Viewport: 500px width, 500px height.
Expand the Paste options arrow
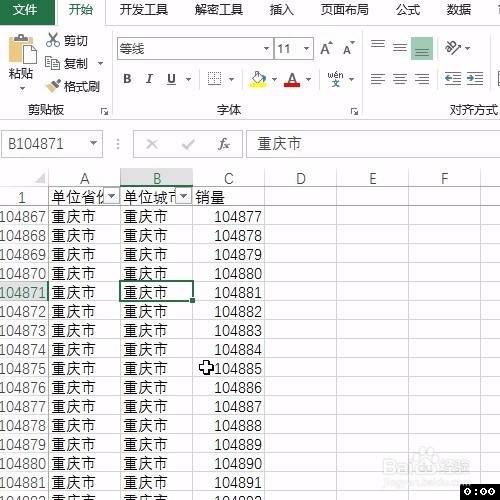tap(22, 88)
